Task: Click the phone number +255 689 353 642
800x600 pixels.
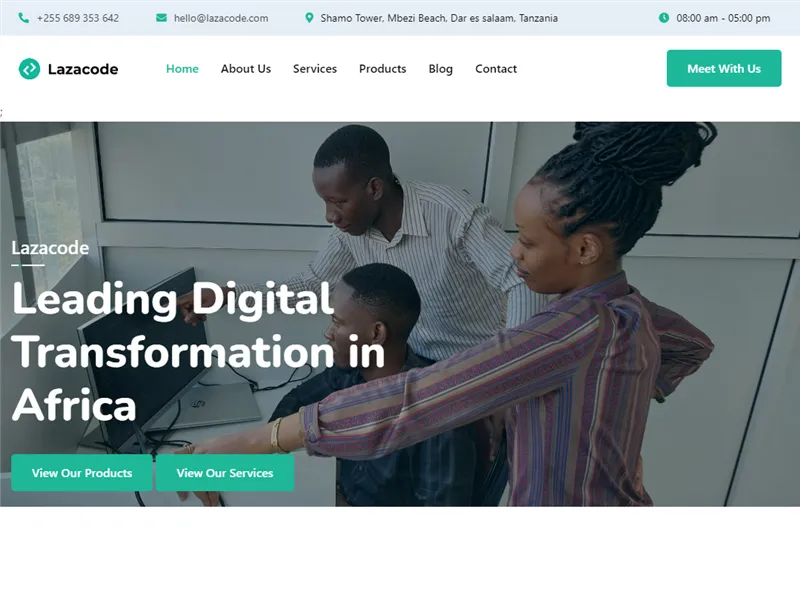Action: [x=78, y=18]
